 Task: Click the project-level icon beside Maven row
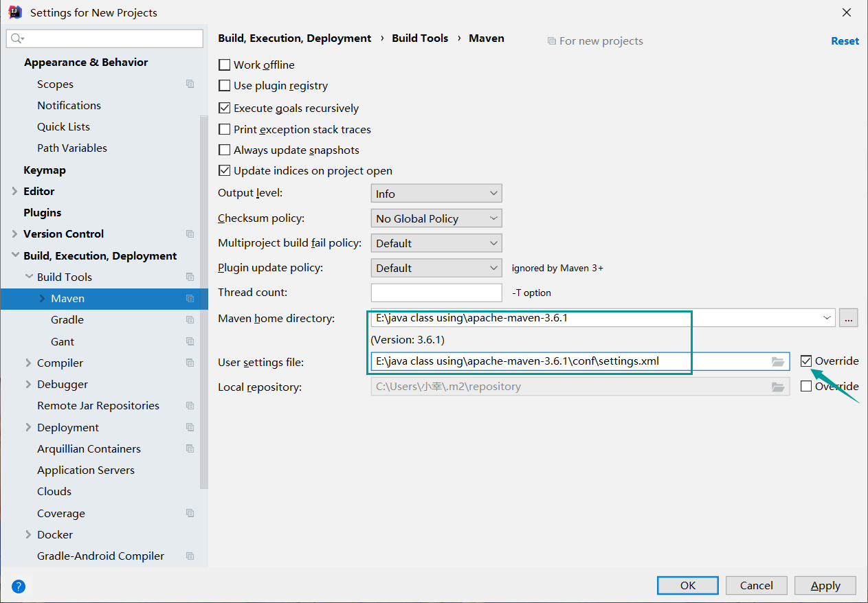click(x=190, y=299)
